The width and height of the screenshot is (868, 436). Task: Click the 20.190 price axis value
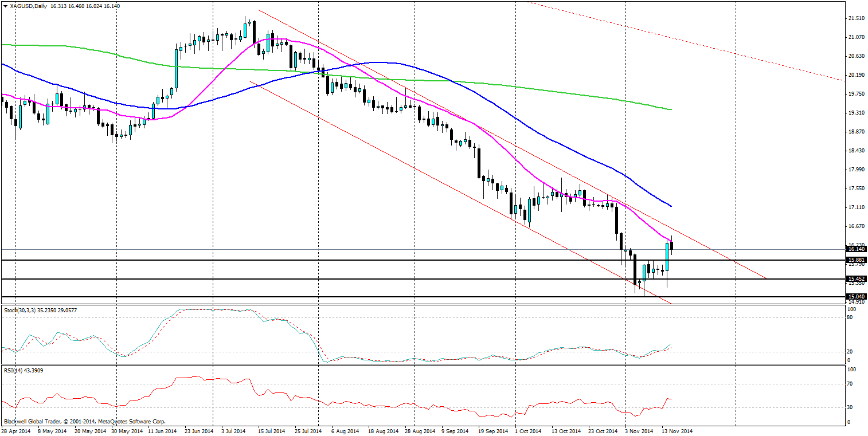[857, 75]
